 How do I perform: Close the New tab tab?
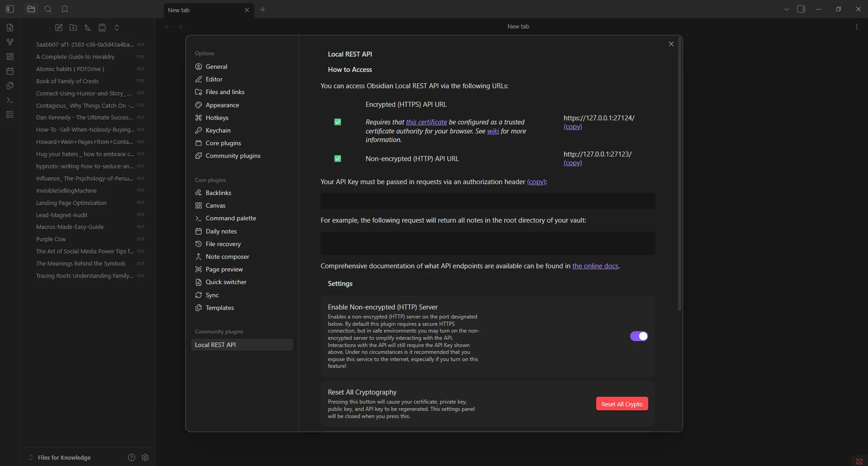tap(247, 10)
